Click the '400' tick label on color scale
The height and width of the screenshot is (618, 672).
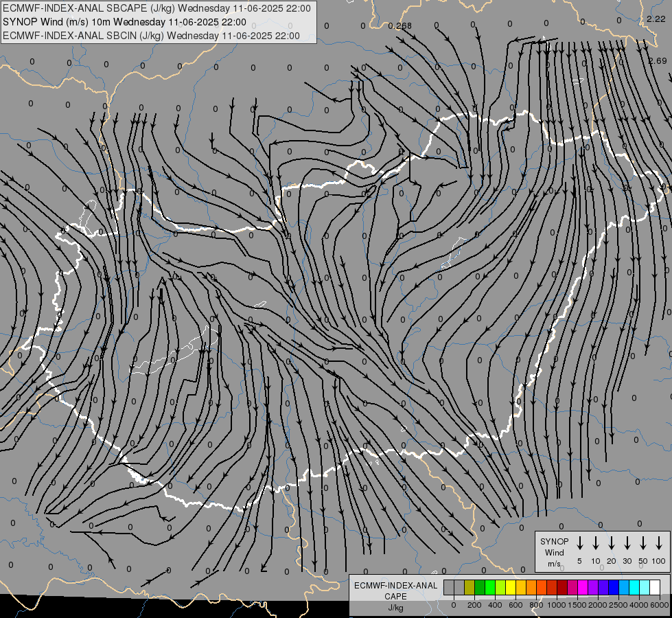(495, 605)
